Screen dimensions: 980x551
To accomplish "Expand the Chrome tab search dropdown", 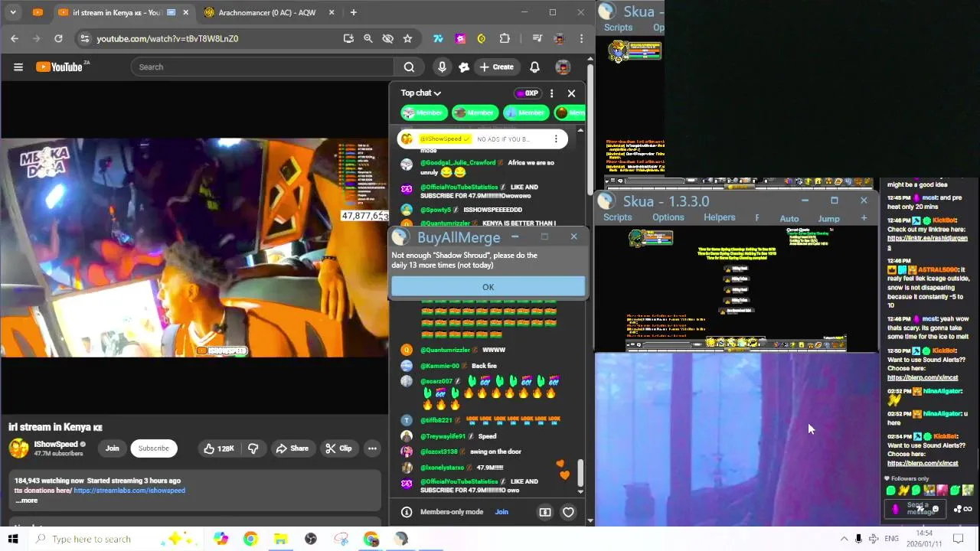I will pyautogui.click(x=13, y=12).
